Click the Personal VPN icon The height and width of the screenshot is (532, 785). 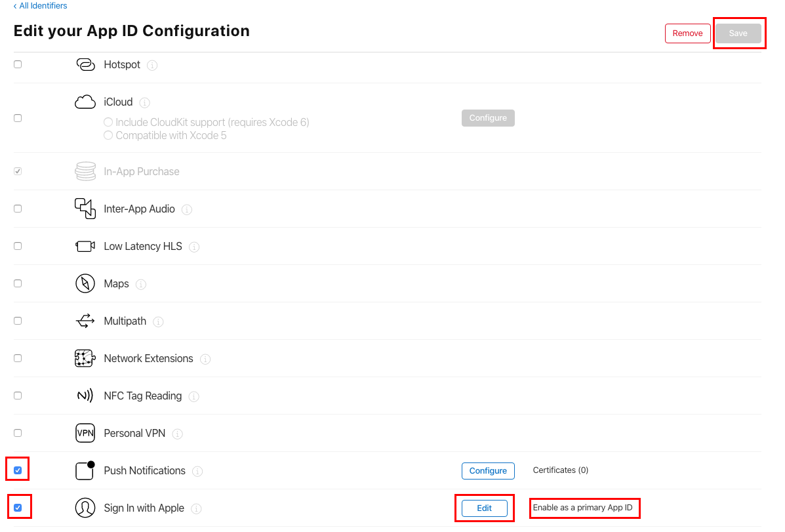coord(85,433)
